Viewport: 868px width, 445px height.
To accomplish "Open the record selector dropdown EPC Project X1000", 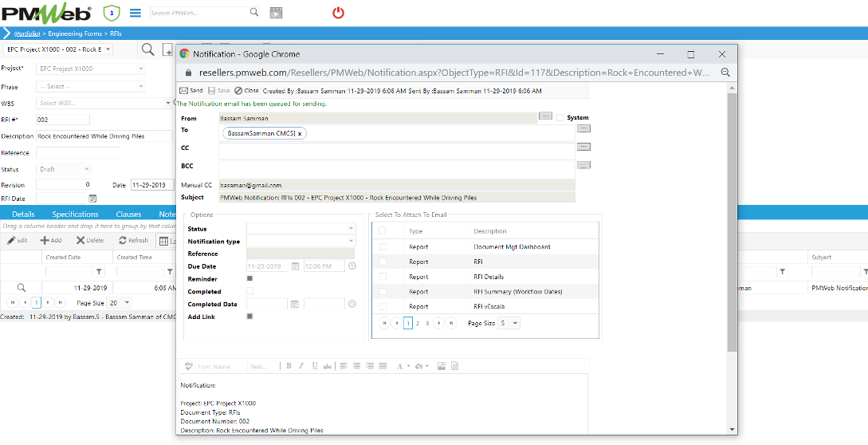I will click(x=108, y=49).
